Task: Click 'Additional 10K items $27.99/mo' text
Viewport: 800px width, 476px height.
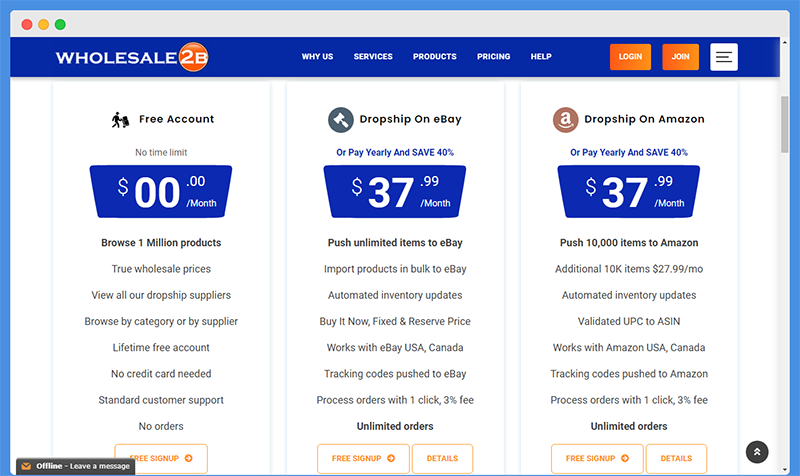Action: pyautogui.click(x=629, y=269)
